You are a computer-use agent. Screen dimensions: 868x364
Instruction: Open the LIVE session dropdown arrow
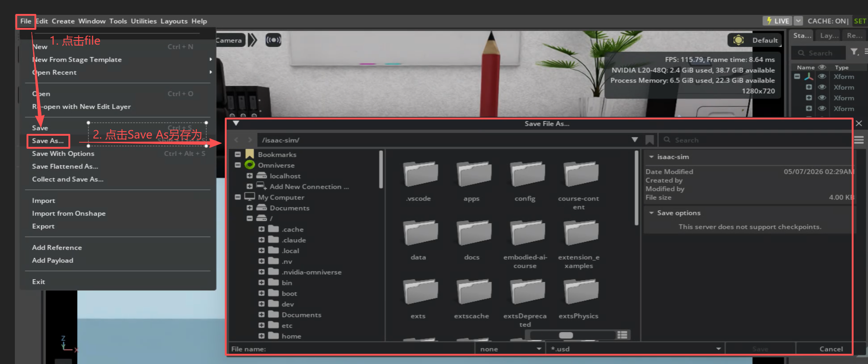pos(798,21)
